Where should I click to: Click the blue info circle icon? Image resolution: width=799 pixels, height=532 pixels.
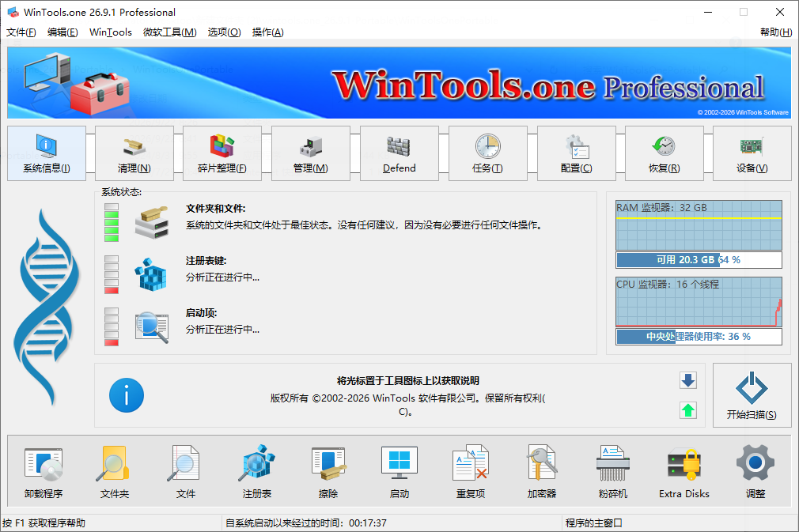(x=127, y=395)
